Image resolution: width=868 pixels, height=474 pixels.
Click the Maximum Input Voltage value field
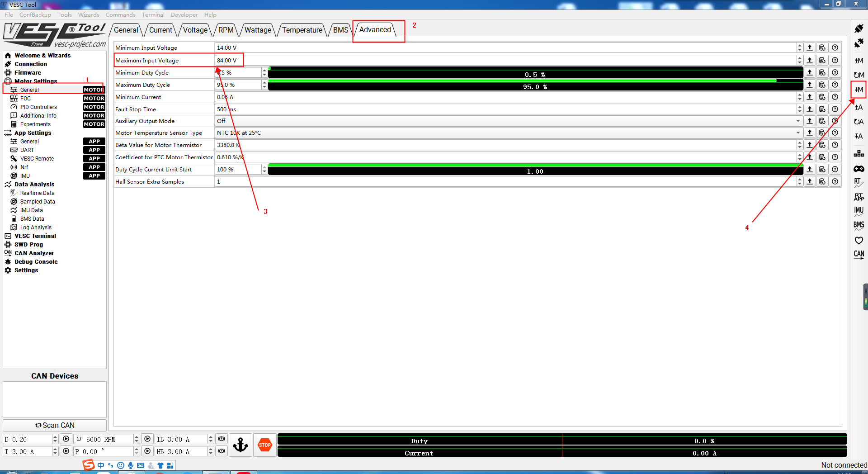[504, 60]
